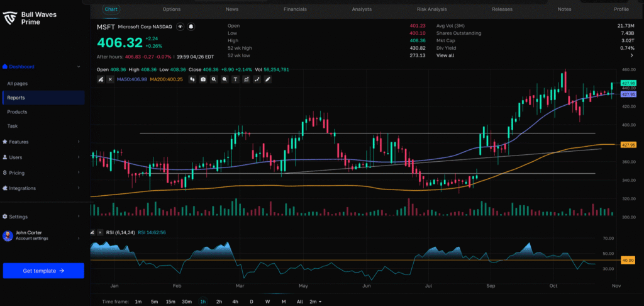Viewport: 644px width, 306px height.
Task: Open the Releases tab
Action: tap(502, 9)
